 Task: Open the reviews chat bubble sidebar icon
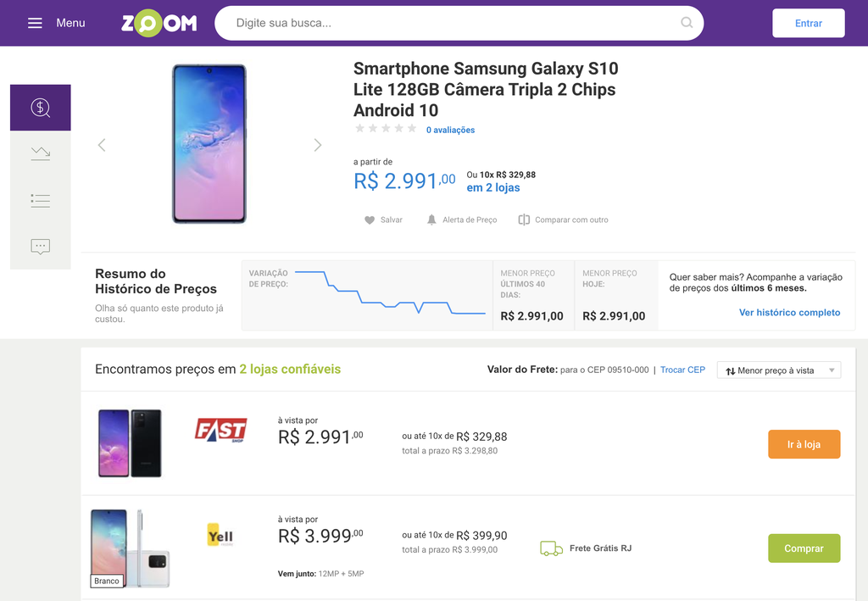click(41, 247)
